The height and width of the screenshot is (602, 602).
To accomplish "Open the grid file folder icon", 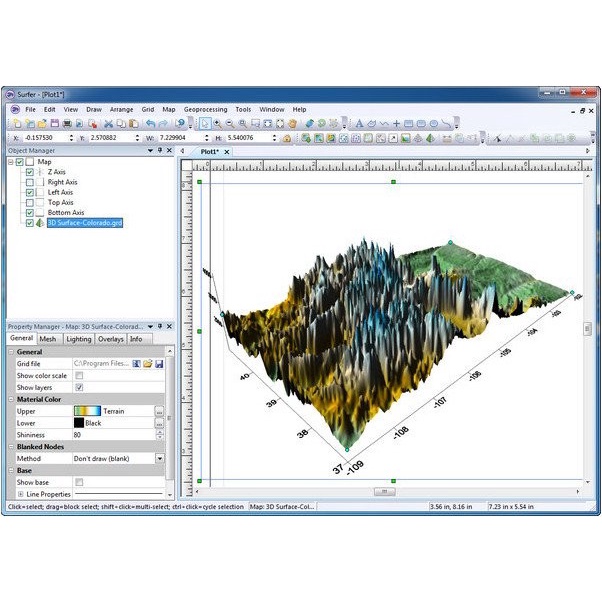I will click(x=147, y=363).
